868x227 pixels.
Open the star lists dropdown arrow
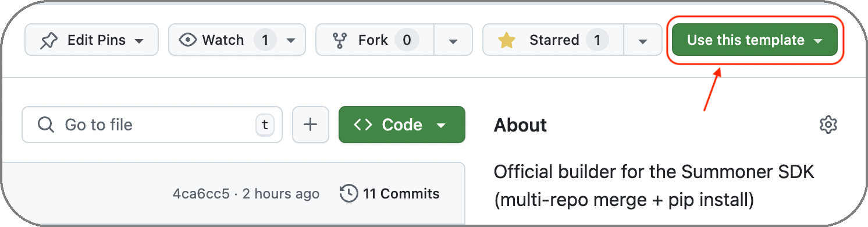coord(643,40)
